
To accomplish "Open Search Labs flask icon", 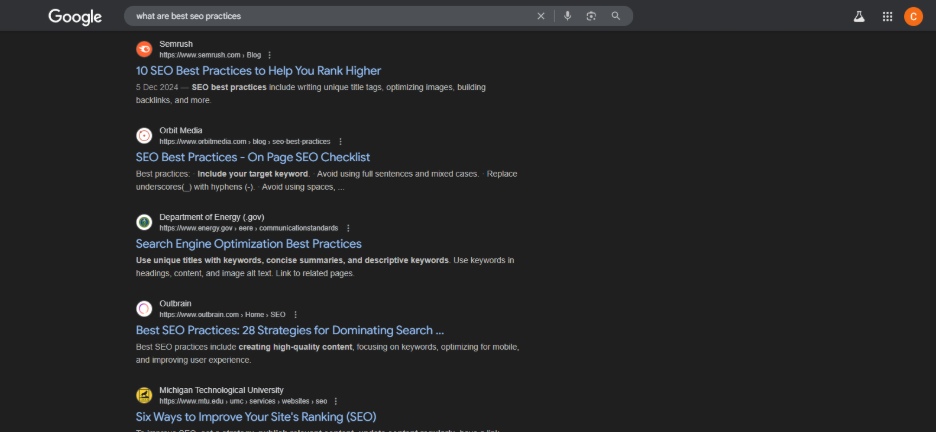I will pos(858,16).
